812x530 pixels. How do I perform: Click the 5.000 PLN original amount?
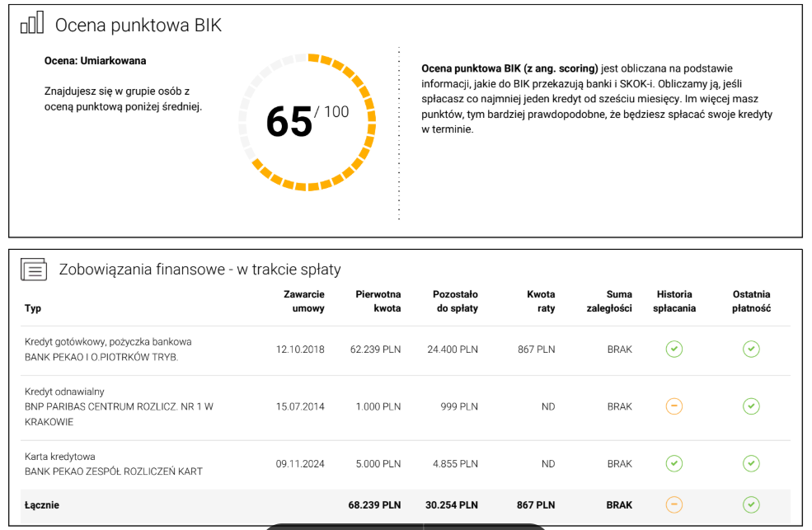(x=378, y=464)
